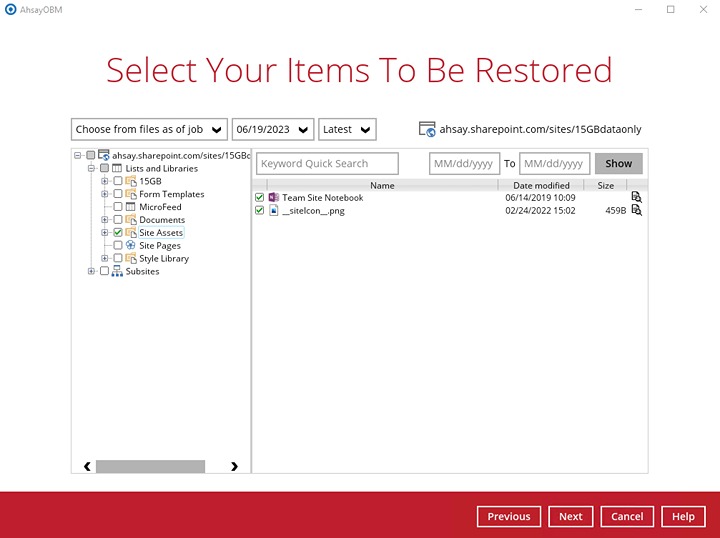Check the 15GB library checkbox

(x=118, y=181)
